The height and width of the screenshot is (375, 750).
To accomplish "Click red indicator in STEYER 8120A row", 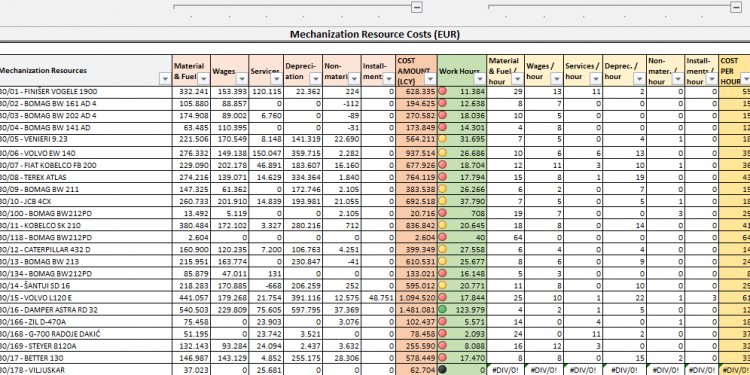I will tap(443, 346).
